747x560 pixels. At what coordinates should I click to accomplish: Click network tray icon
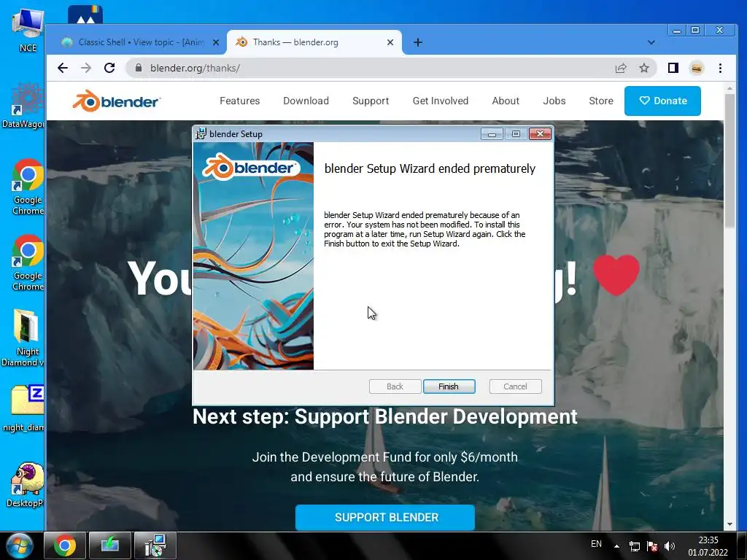tap(635, 546)
